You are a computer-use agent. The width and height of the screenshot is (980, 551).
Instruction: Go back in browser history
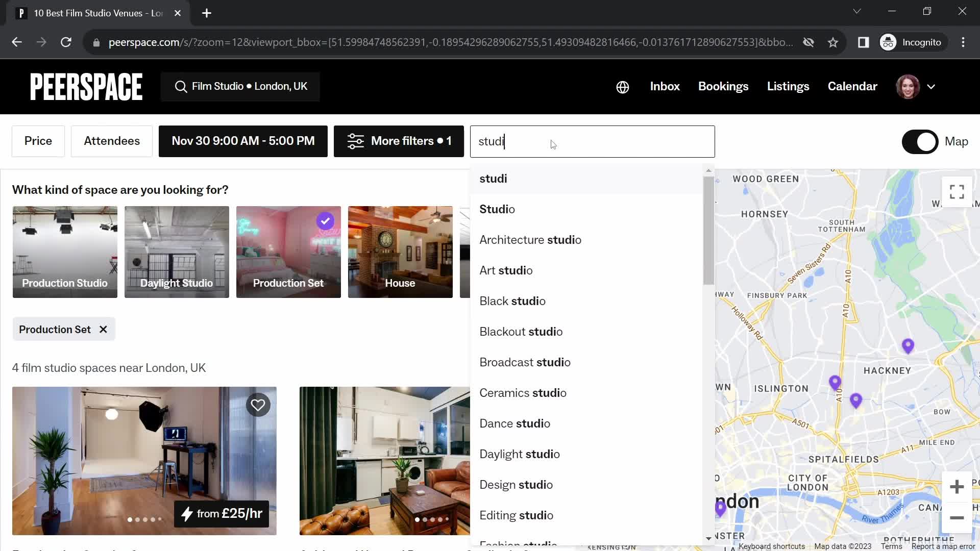[17, 42]
